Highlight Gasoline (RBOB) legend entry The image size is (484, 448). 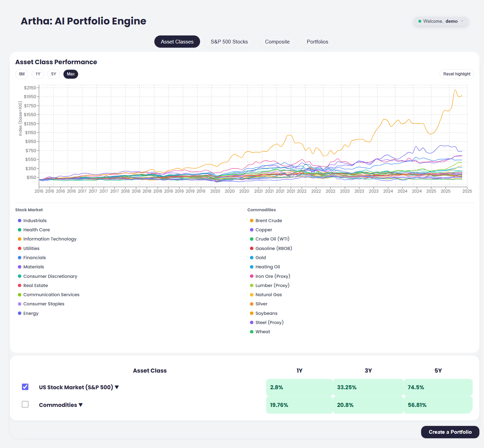tap(271, 249)
